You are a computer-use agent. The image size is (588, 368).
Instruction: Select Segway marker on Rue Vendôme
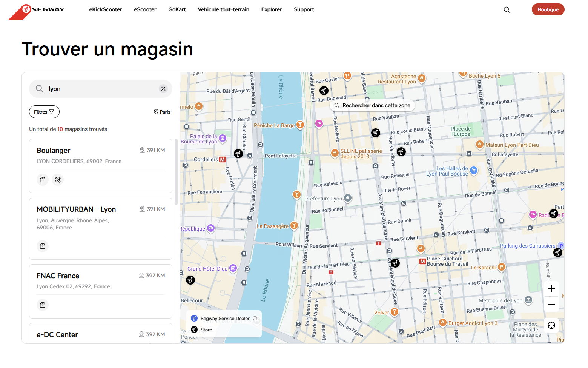[x=375, y=133]
